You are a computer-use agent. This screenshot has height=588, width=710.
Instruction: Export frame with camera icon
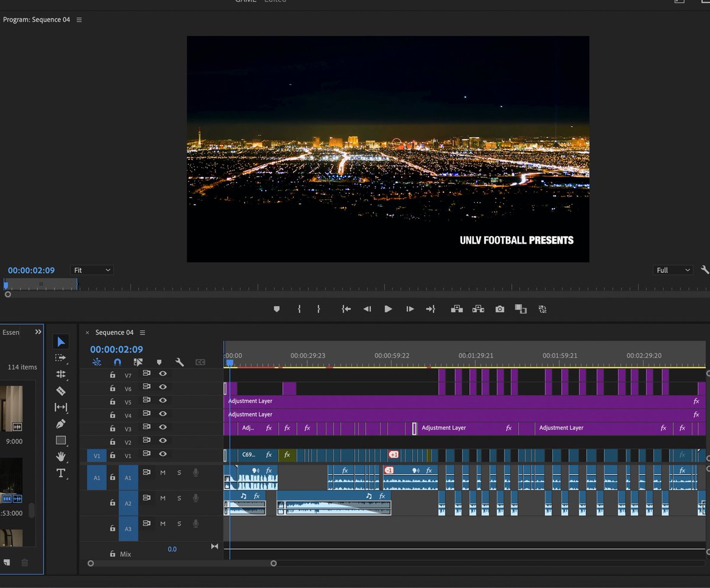(500, 309)
